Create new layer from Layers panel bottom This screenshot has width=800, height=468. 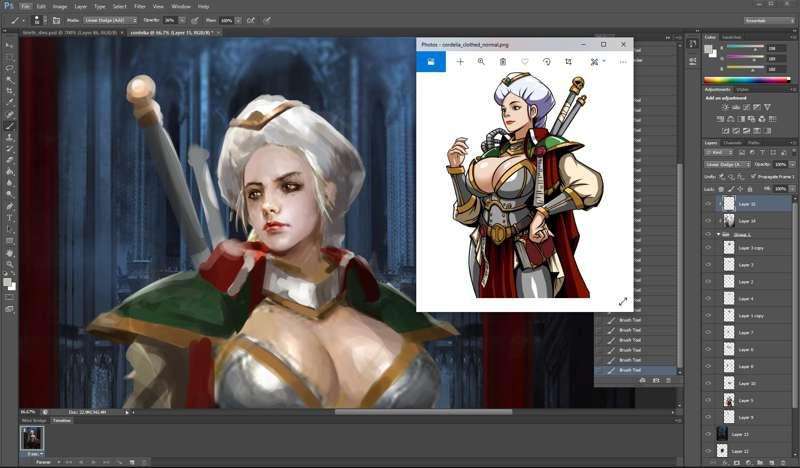click(x=772, y=463)
